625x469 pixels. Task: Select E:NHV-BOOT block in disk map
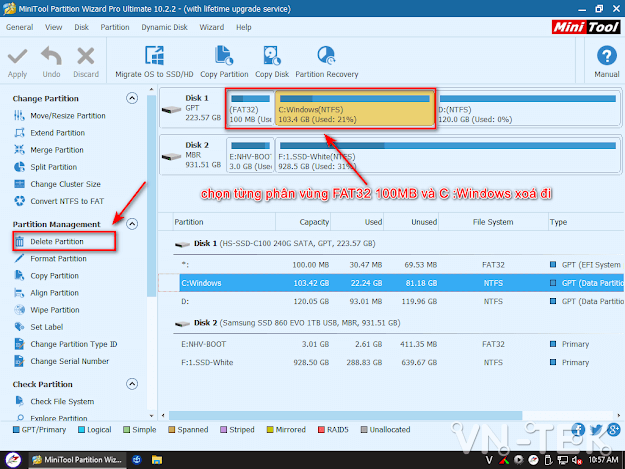250,155
